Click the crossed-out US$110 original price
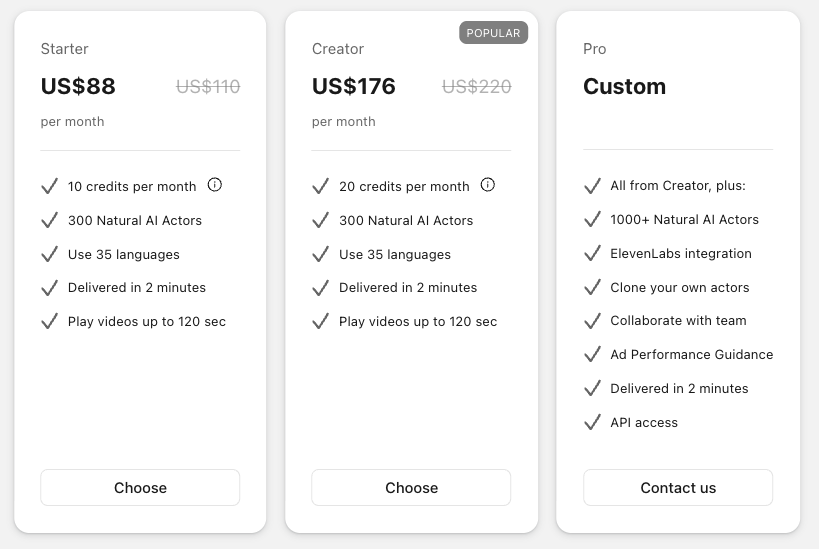Screen dimensions: 819x549 pos(208,87)
